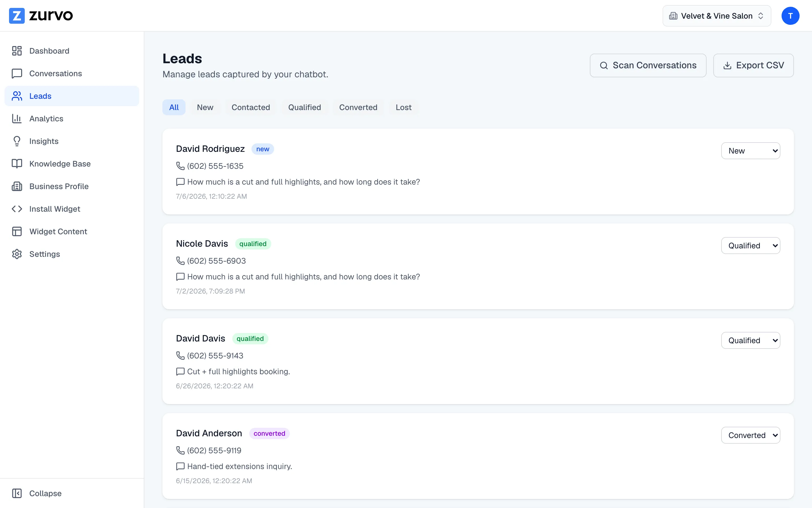Click the 'new' status badge
Viewport: 812px width, 508px height.
(263, 149)
